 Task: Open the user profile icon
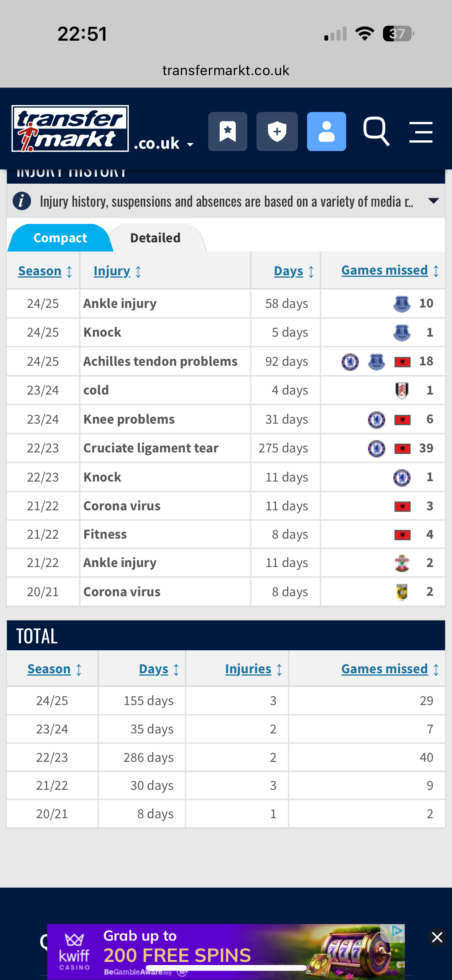click(326, 132)
